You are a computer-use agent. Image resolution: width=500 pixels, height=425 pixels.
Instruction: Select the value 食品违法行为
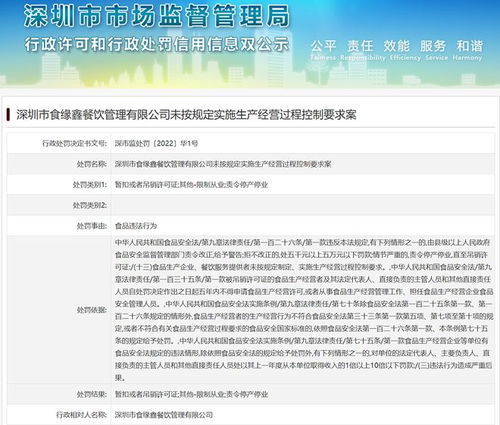click(x=136, y=226)
